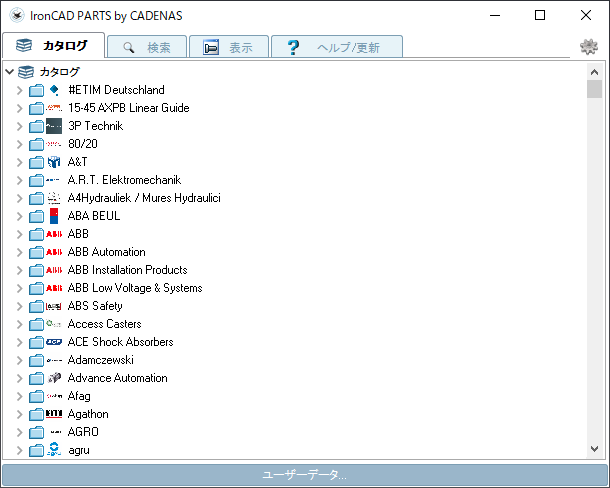Click the 3P Technik logo icon
The height and width of the screenshot is (488, 610).
coord(54,126)
